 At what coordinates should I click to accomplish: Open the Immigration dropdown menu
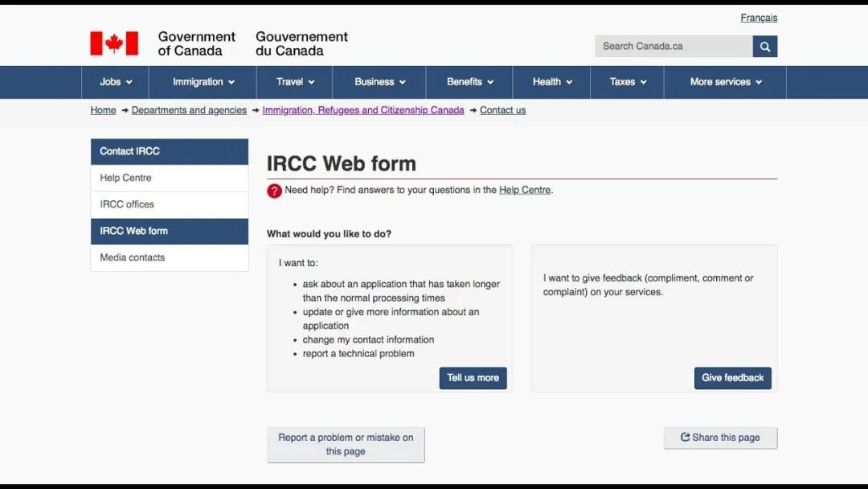(203, 82)
